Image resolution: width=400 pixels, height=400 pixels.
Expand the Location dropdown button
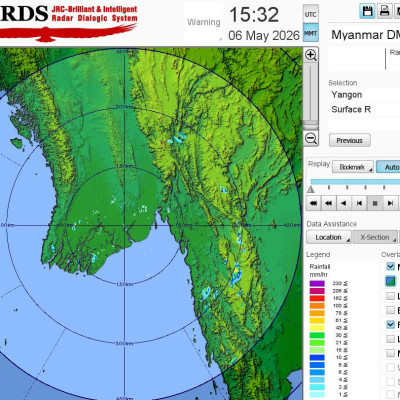click(329, 237)
